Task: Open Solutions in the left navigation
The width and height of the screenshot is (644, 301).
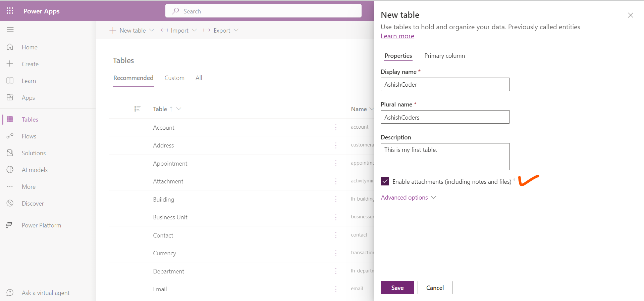Action: (34, 153)
